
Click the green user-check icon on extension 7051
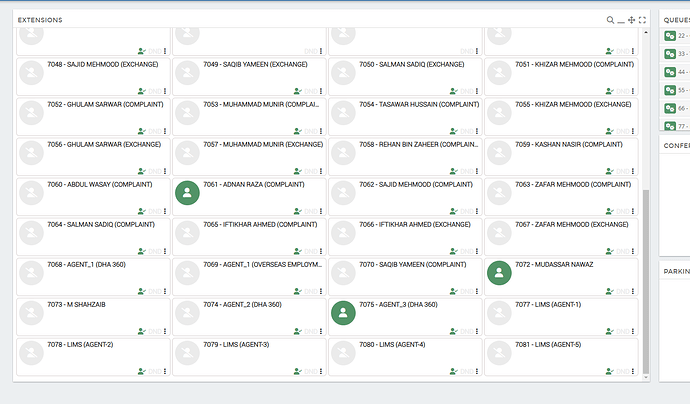[x=609, y=91]
